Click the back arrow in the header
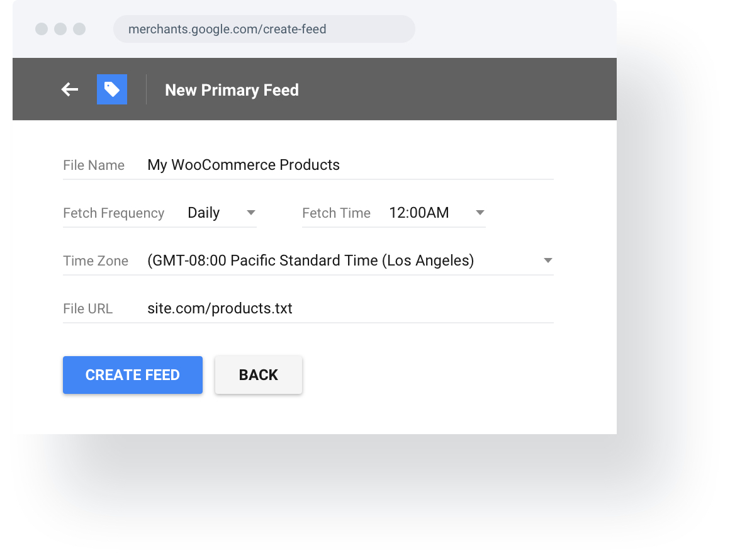The image size is (730, 560). coord(69,89)
